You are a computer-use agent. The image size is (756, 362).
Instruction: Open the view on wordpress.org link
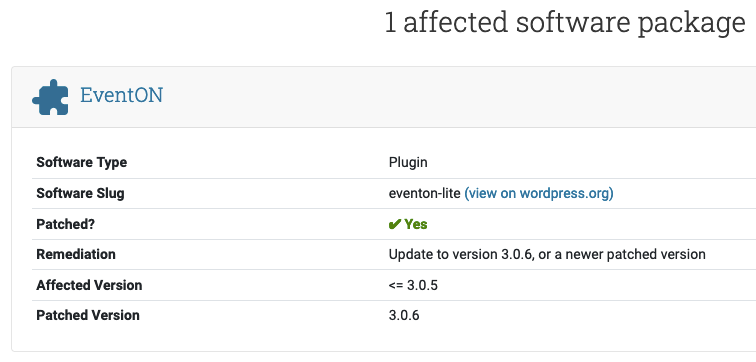pyautogui.click(x=539, y=193)
